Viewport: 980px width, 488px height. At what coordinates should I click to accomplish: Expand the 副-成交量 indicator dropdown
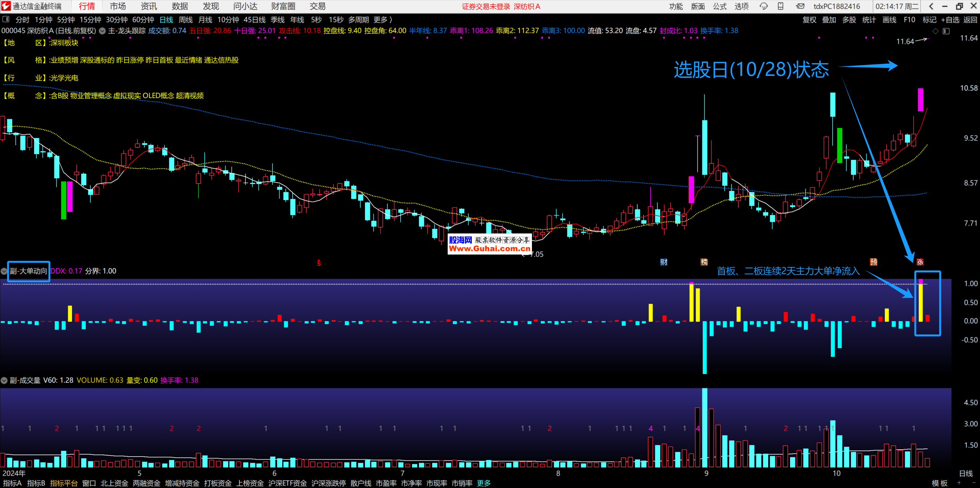tap(4, 380)
